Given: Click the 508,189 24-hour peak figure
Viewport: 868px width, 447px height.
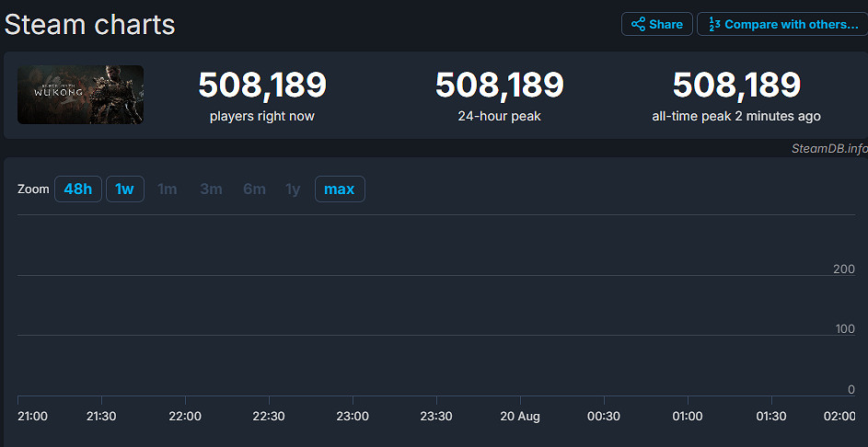Looking at the screenshot, I should click(x=499, y=86).
